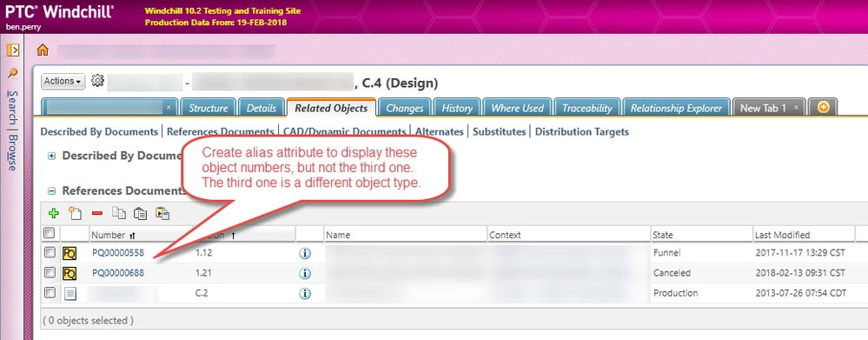Check the box for PQ00000558
868x340 pixels.
(50, 252)
